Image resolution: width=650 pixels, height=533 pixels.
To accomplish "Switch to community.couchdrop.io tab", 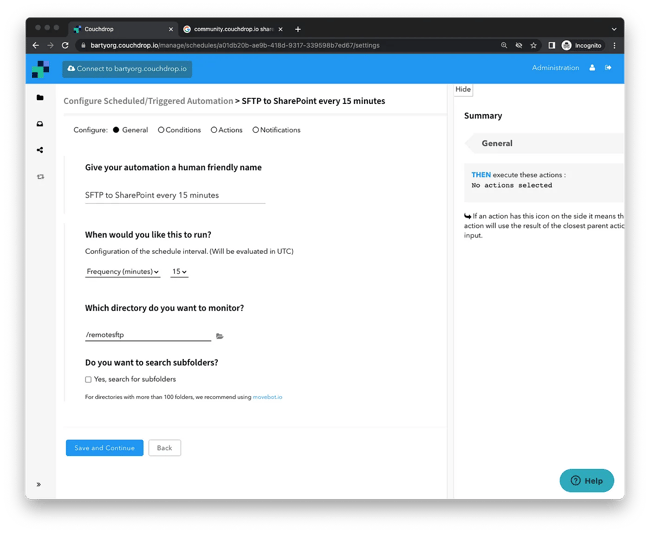I will (x=233, y=29).
